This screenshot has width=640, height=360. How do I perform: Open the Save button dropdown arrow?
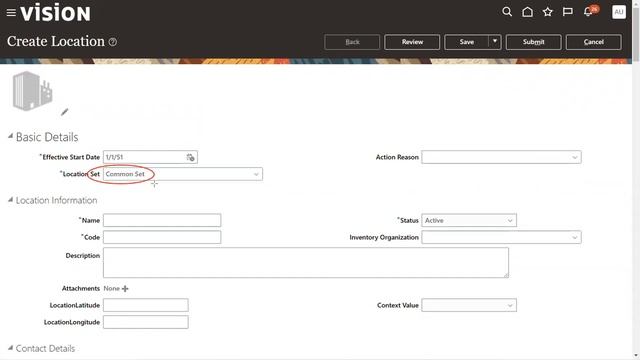[x=495, y=42]
